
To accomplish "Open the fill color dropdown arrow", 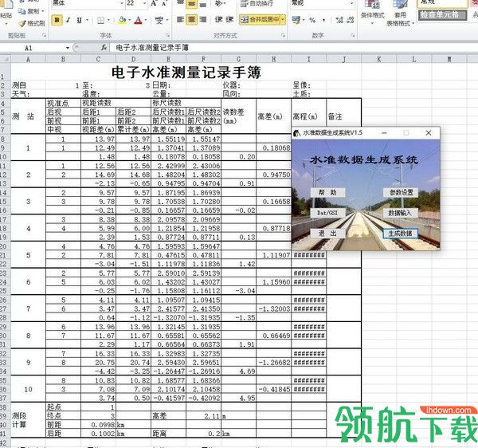I will [x=130, y=20].
